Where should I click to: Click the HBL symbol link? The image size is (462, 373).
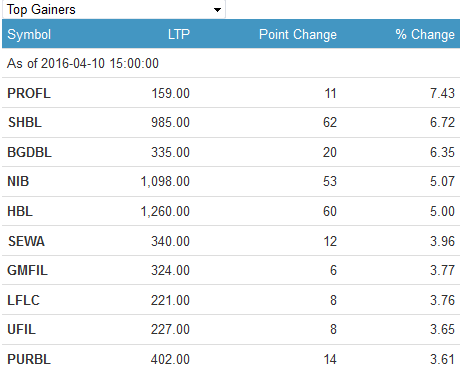point(20,211)
